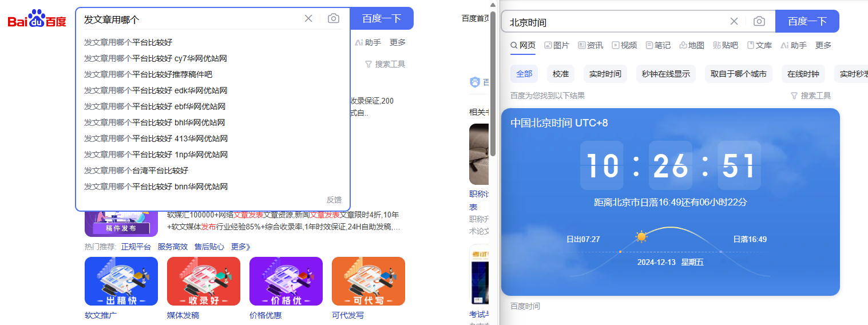Select suggestion ending with bnn华网优站网
The width and height of the screenshot is (868, 325).
pos(156,187)
